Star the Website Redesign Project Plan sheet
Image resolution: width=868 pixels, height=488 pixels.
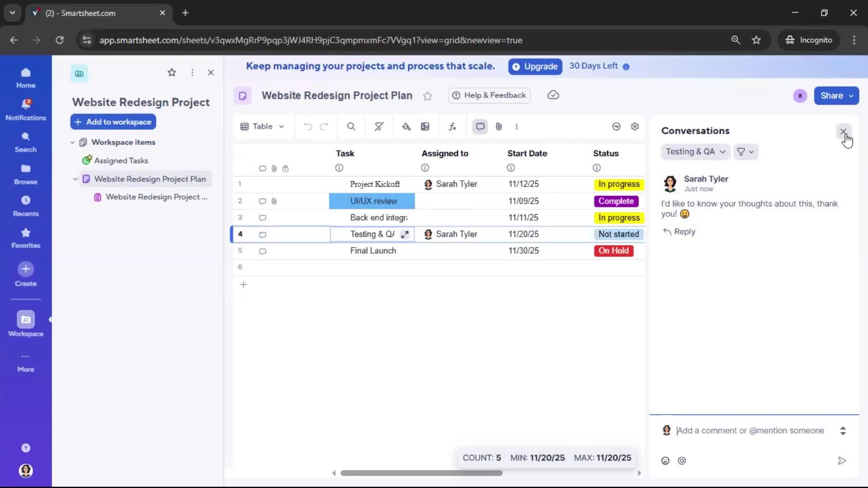pos(428,96)
